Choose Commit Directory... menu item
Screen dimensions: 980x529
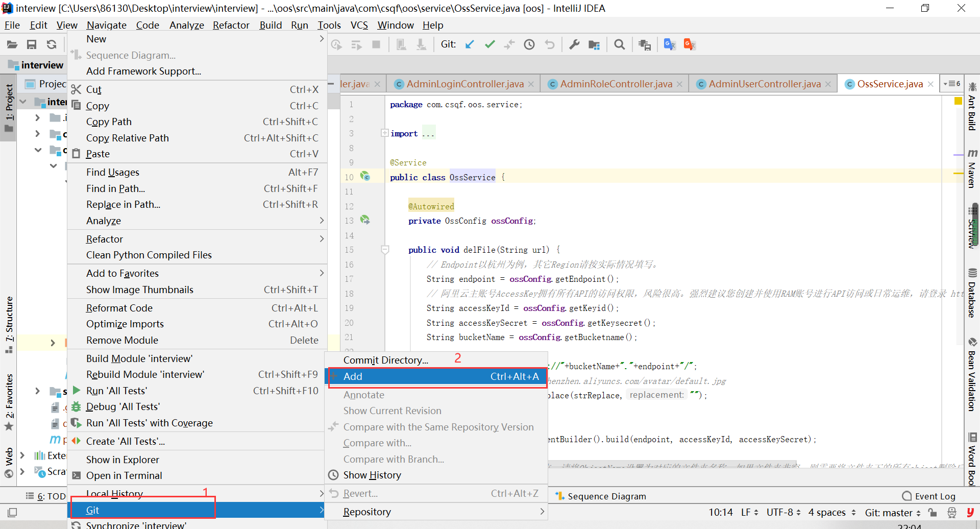[x=437, y=360]
